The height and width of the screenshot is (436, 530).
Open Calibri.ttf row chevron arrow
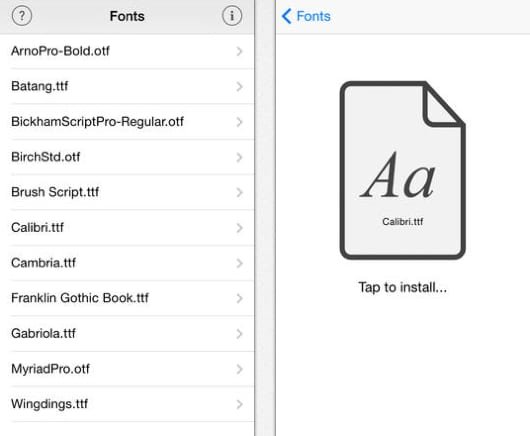(x=239, y=228)
